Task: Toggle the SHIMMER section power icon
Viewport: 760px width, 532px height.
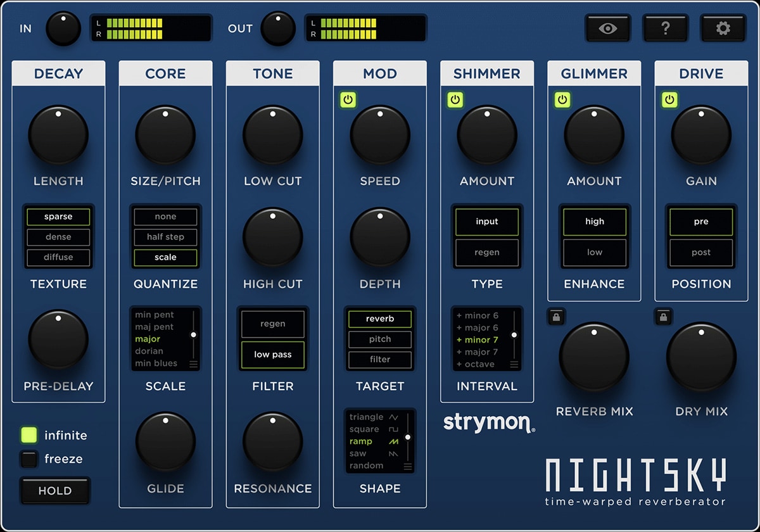Action: 455,99
